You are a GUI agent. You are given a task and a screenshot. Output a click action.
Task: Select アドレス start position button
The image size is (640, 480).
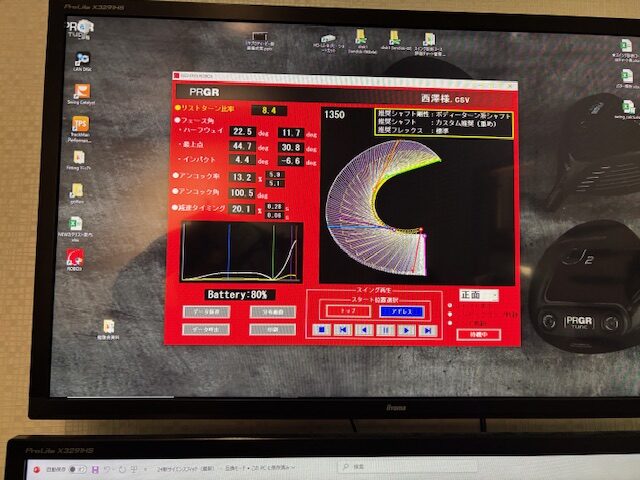[402, 312]
